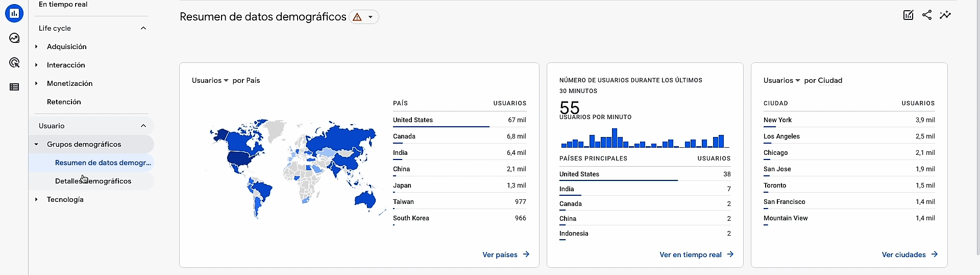
Task: Click the 'por País' dimension label
Action: coord(246,80)
